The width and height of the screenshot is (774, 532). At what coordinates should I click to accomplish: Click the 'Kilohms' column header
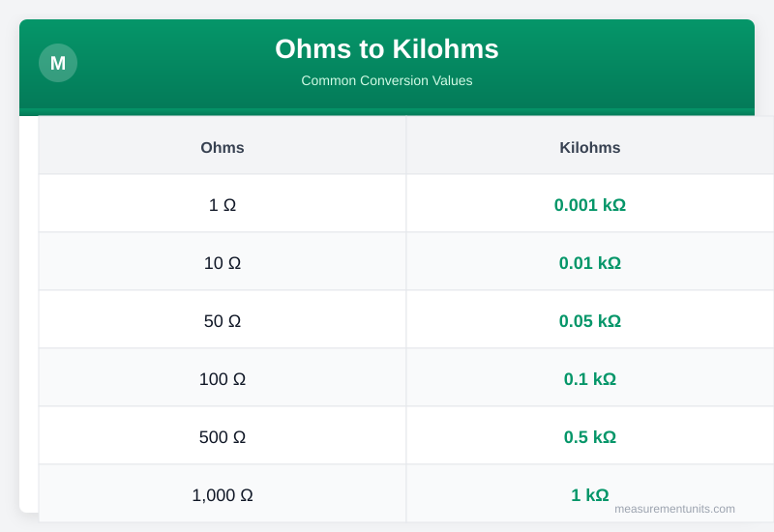(x=590, y=145)
